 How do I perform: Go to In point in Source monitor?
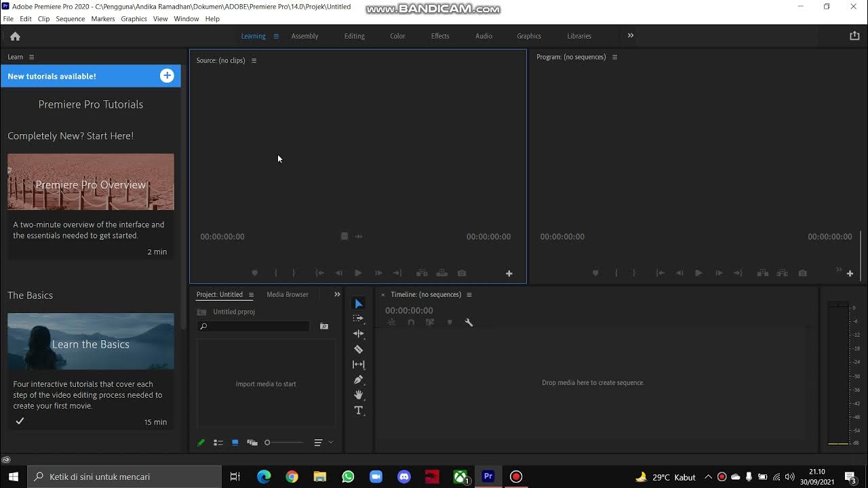pyautogui.click(x=319, y=273)
